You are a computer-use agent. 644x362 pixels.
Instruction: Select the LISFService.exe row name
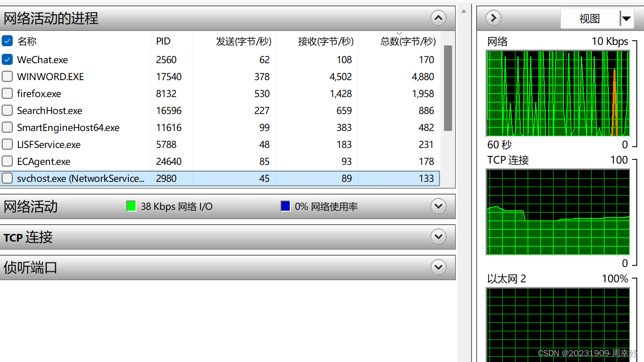(49, 145)
